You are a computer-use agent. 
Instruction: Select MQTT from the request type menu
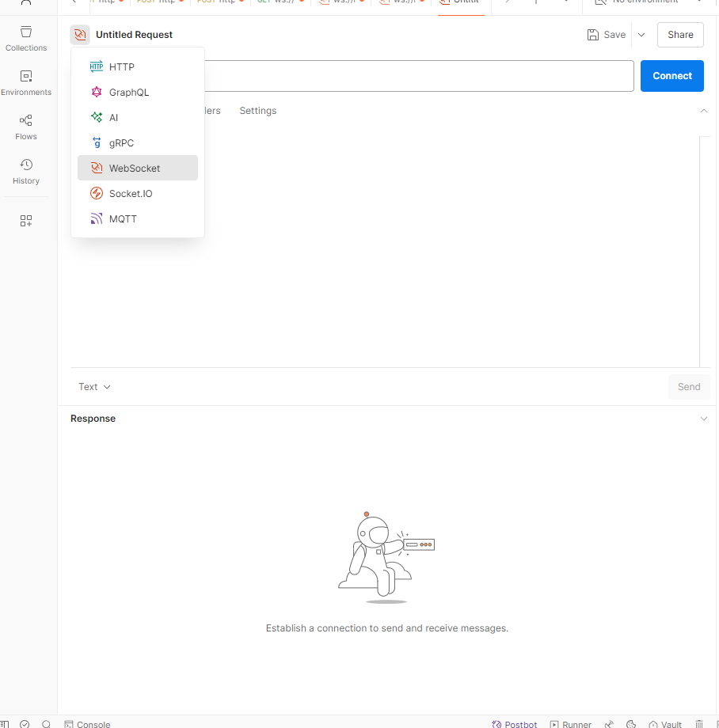point(138,218)
